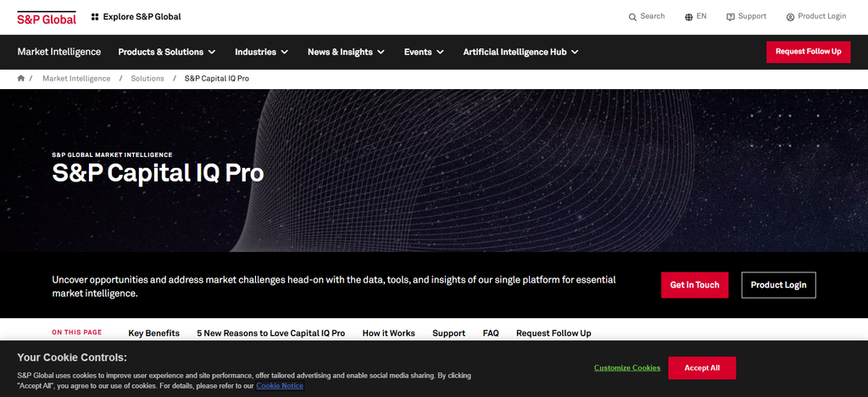The height and width of the screenshot is (397, 868).
Task: Select the EN language option
Action: tap(701, 16)
